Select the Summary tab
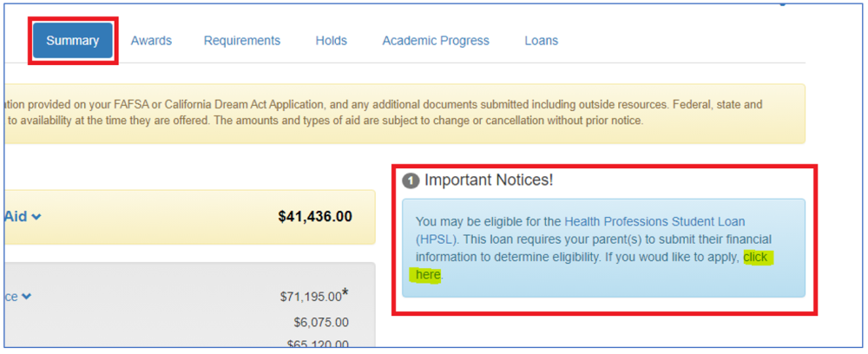The width and height of the screenshot is (868, 354). point(73,41)
